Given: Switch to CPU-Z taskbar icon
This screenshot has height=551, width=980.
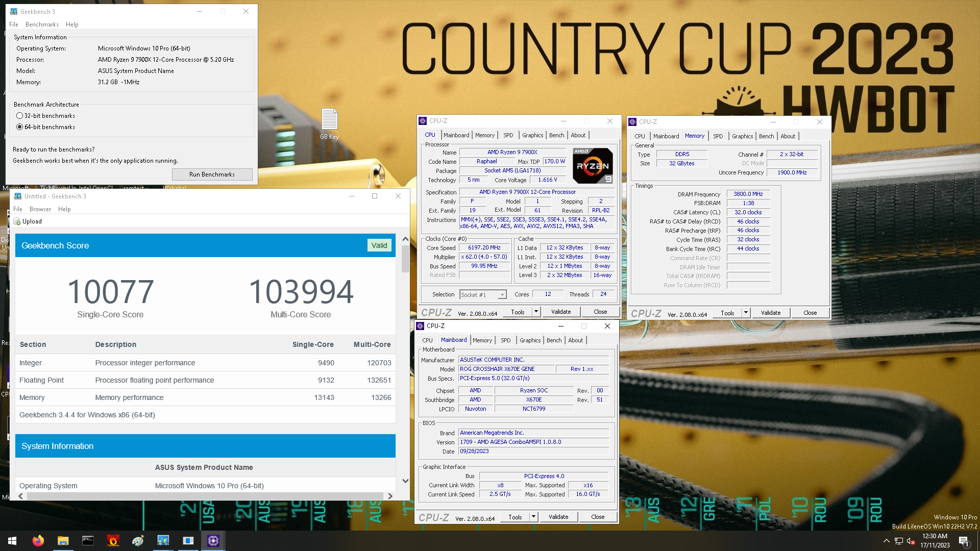Looking at the screenshot, I should [213, 541].
